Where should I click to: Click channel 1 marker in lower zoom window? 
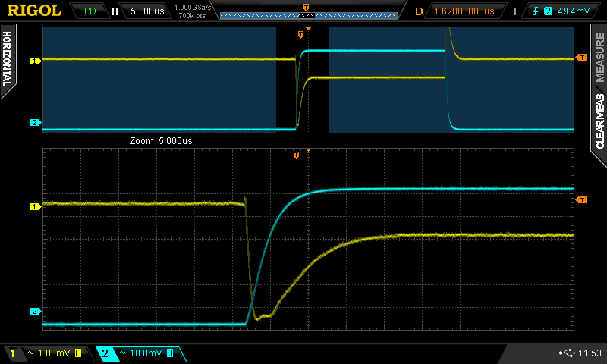35,206
